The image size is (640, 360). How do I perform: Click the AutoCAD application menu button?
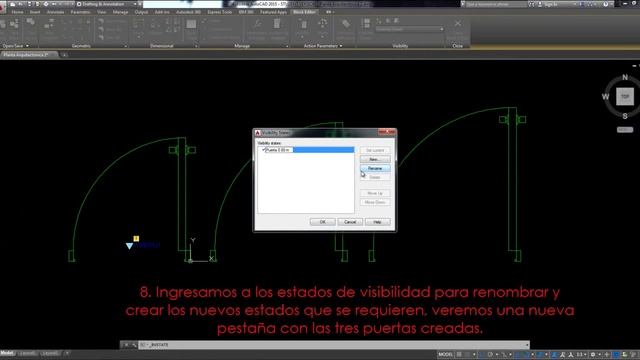[x=2, y=7]
